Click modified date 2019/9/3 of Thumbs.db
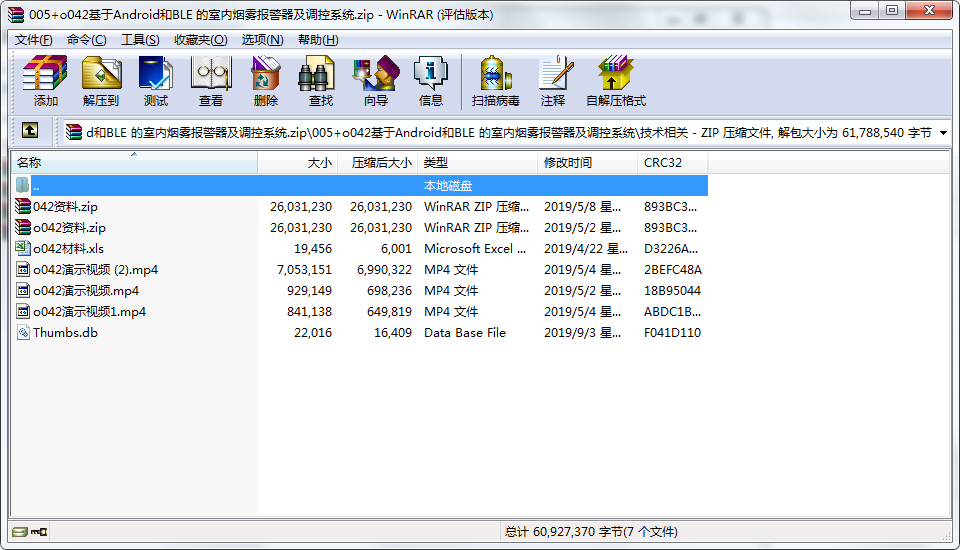 tap(582, 333)
